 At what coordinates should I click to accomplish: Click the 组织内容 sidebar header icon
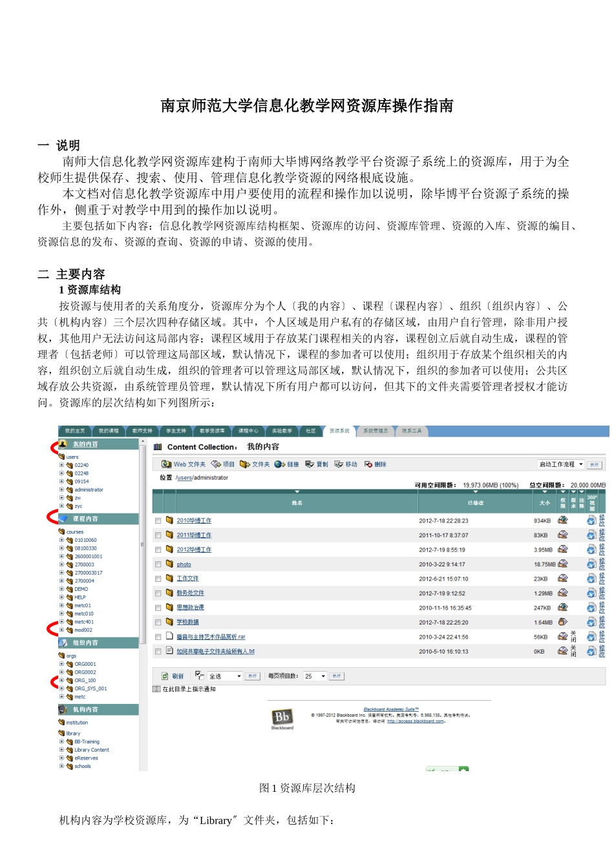pyautogui.click(x=63, y=643)
